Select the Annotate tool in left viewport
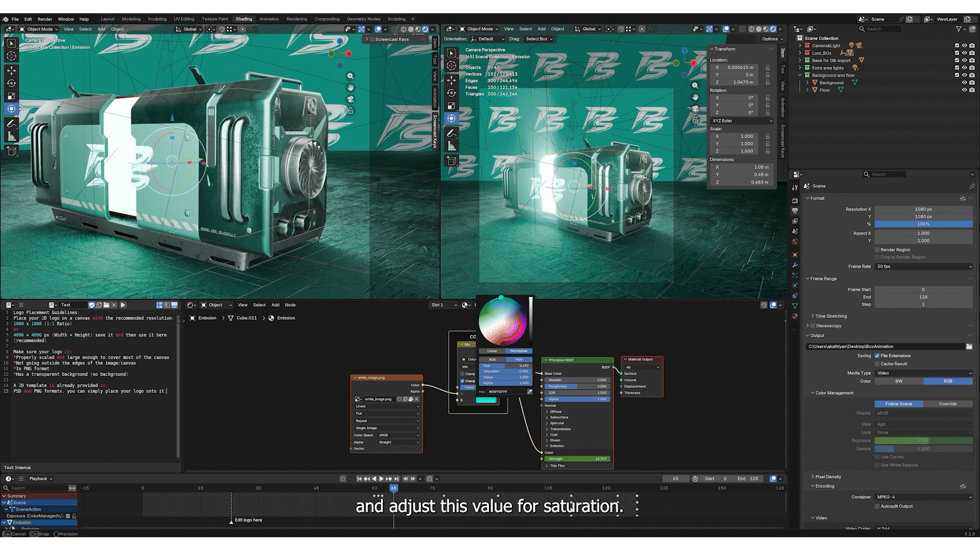The image size is (980, 551). (11, 123)
